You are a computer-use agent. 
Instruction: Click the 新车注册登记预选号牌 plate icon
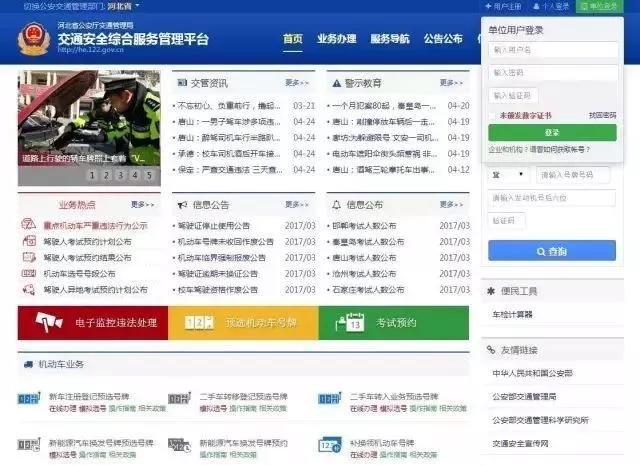tap(29, 398)
